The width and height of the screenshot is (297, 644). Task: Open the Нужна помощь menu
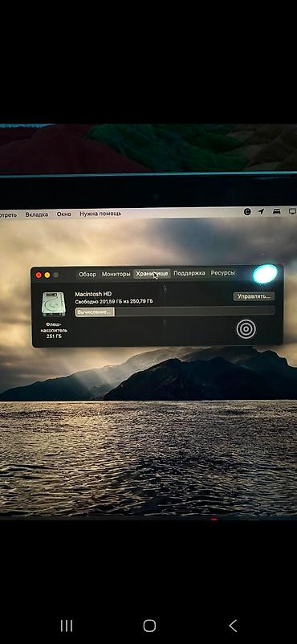(100, 214)
